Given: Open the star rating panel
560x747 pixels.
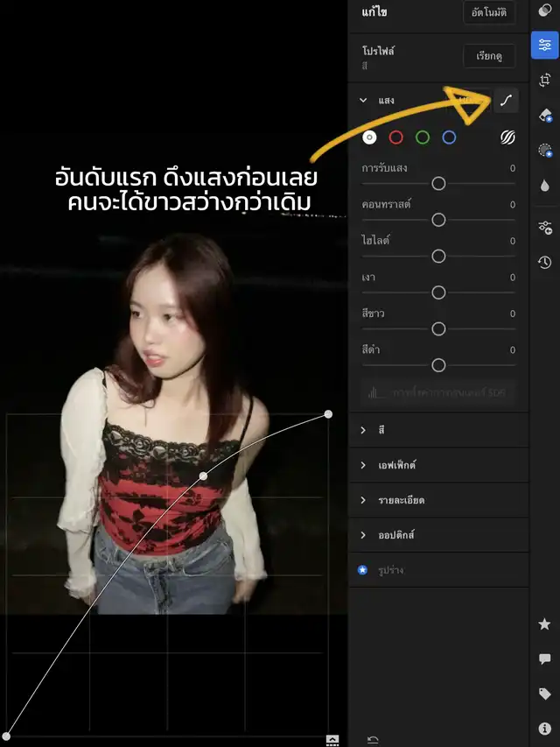Looking at the screenshot, I should [x=544, y=624].
